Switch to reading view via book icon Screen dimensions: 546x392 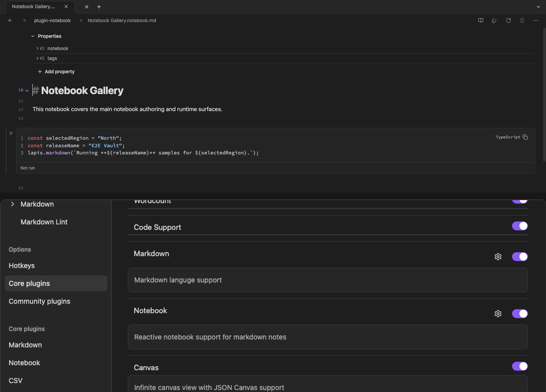coord(481,20)
